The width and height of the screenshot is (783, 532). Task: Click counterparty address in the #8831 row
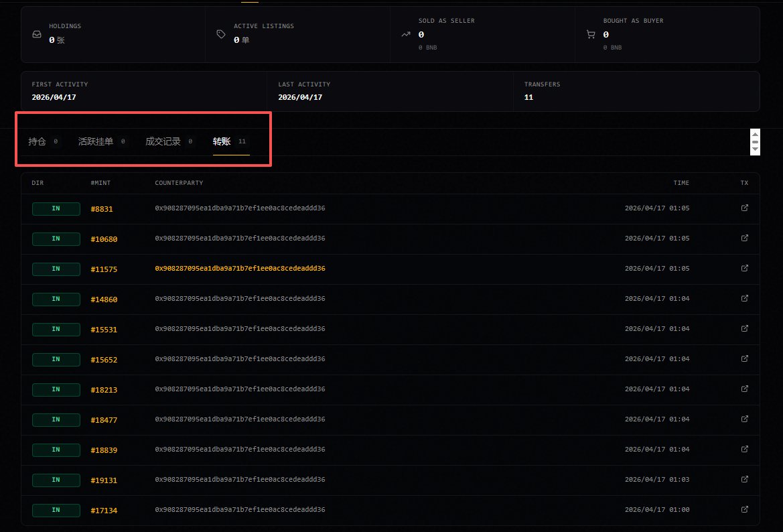point(240,208)
